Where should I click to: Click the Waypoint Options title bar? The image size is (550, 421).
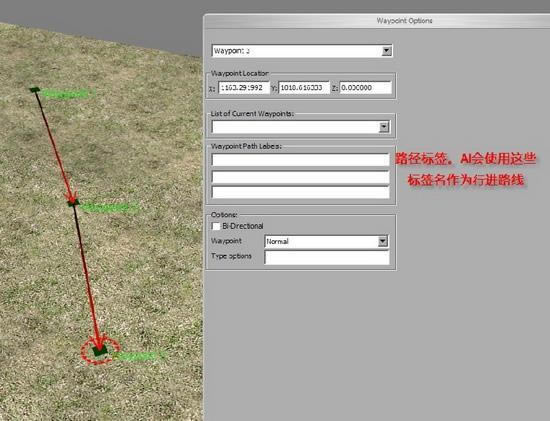tap(376, 21)
